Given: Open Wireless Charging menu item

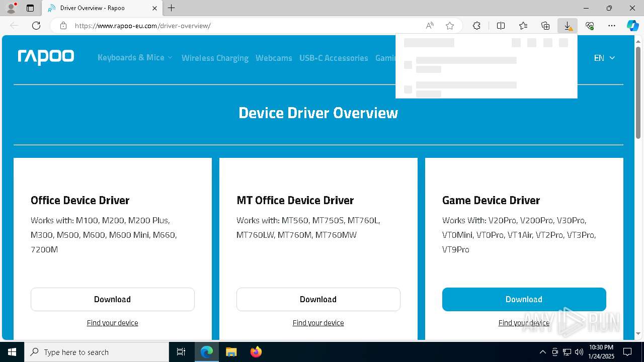Looking at the screenshot, I should pos(215,58).
